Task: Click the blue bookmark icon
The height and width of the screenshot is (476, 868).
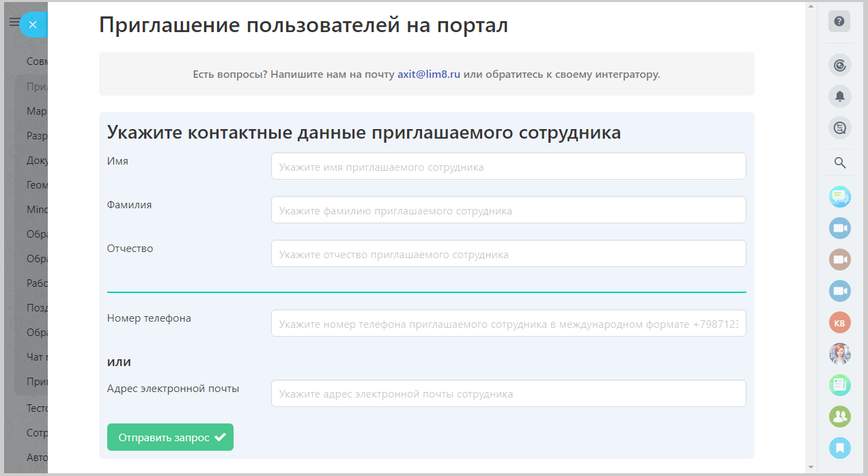Action: pos(839,447)
